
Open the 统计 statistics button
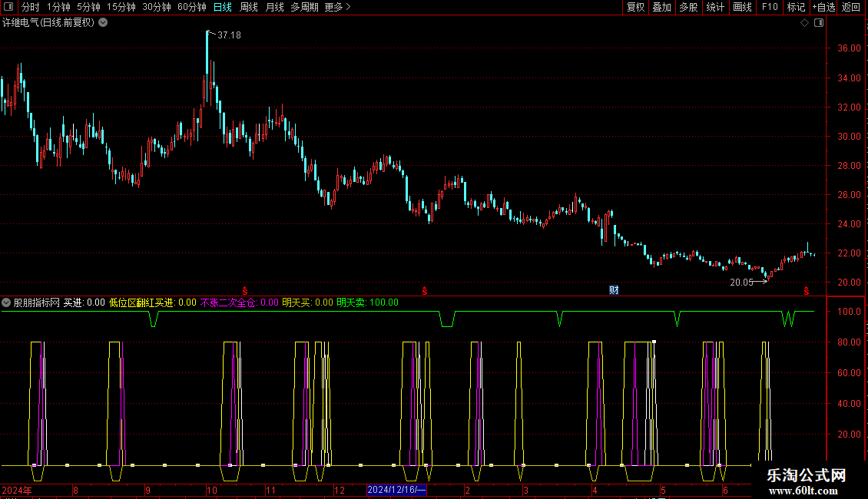pyautogui.click(x=715, y=7)
